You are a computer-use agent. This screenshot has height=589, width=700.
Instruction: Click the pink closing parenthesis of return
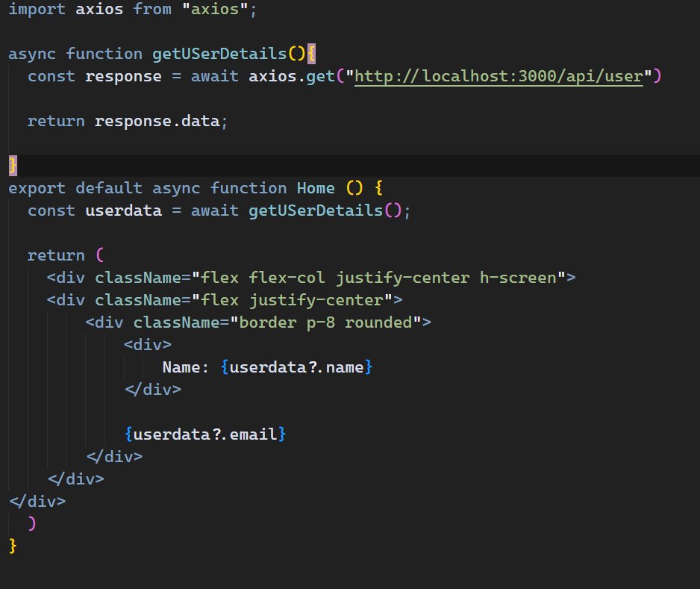[31, 523]
